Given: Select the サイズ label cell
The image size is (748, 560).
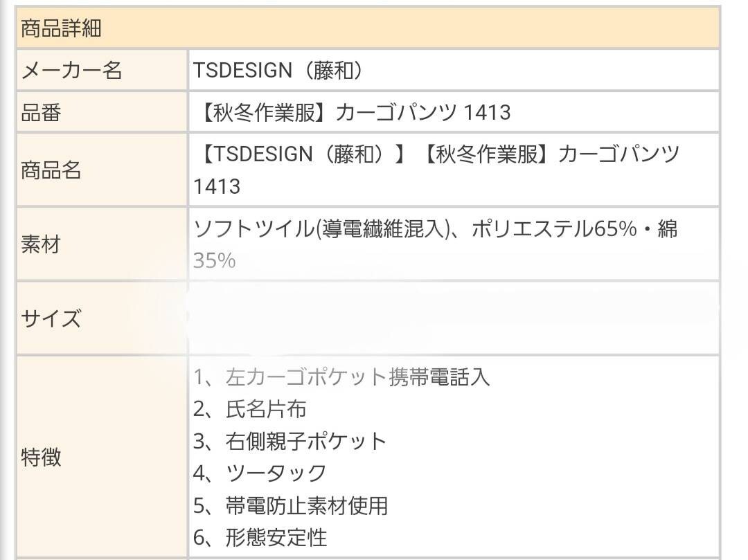Looking at the screenshot, I should (x=51, y=318).
